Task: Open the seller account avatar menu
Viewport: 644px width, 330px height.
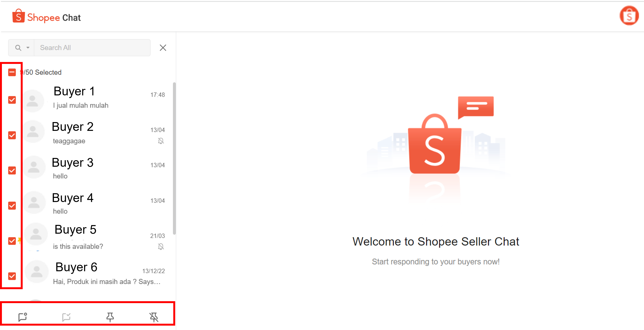Action: coord(629,16)
